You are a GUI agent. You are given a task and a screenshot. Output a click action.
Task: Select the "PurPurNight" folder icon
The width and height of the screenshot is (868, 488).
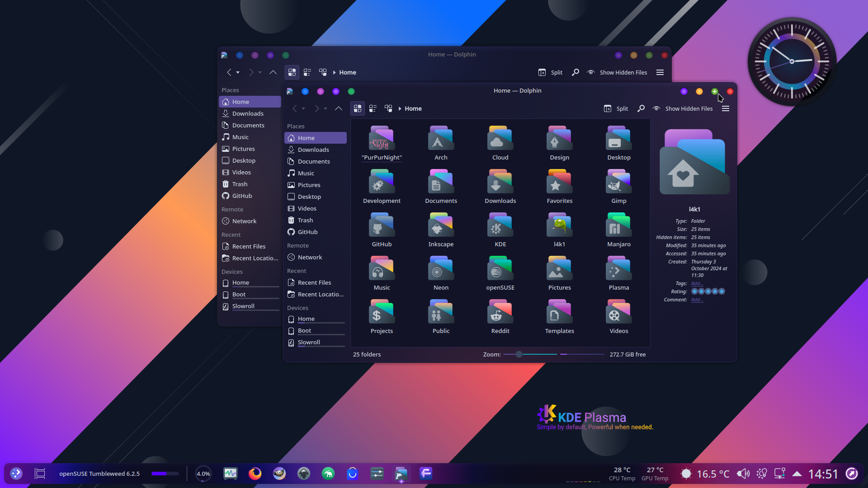pos(382,139)
